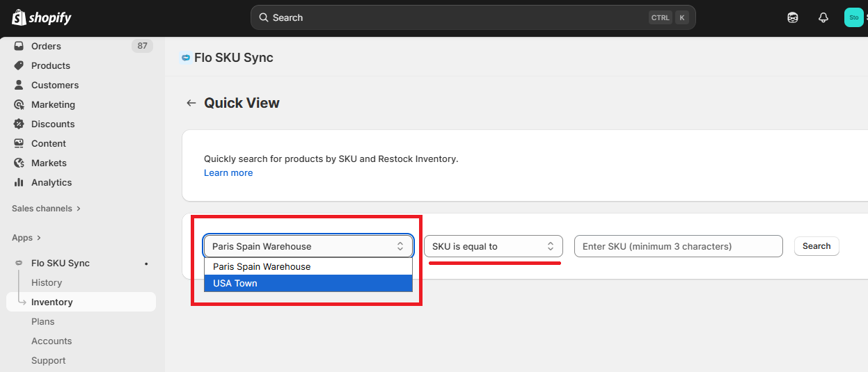The image size is (868, 372).
Task: Follow the Learn more link
Action: click(x=228, y=172)
